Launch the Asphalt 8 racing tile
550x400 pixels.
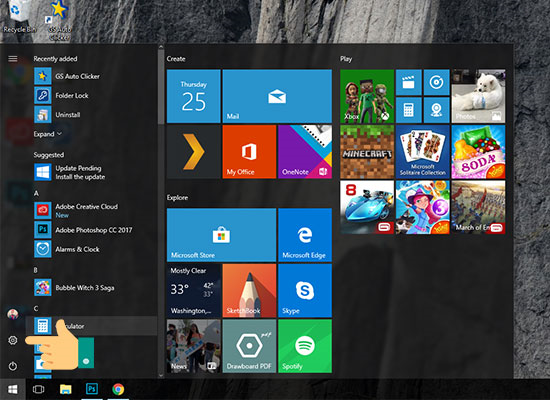[x=367, y=207]
